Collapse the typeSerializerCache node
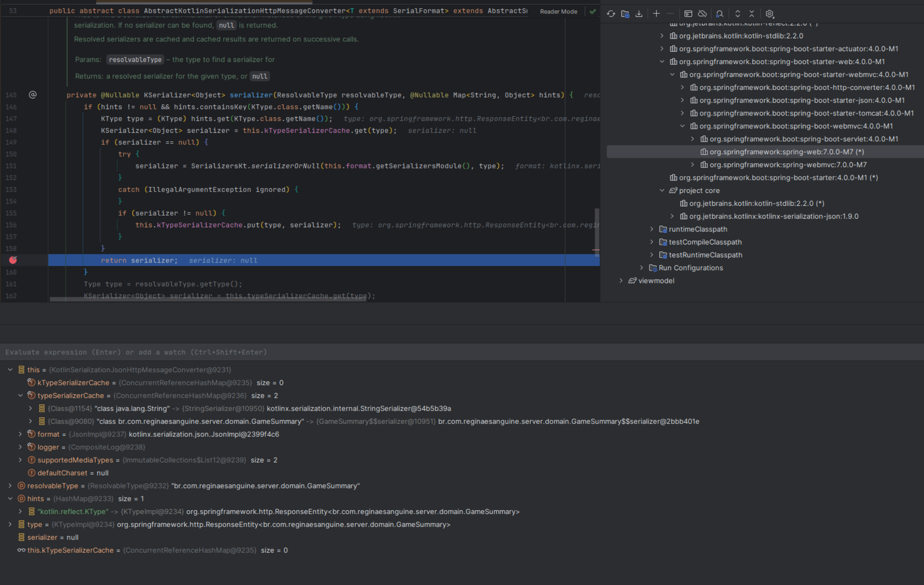The width and height of the screenshot is (924, 585). coord(20,395)
